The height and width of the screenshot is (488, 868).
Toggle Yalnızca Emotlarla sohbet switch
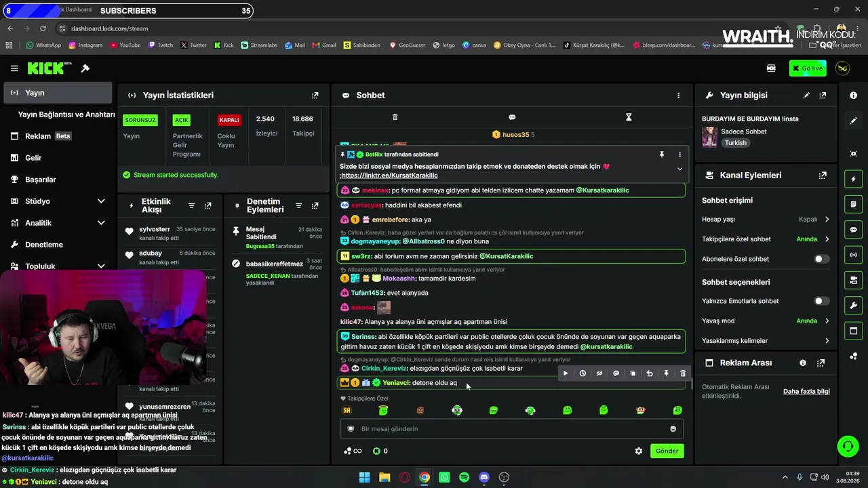tap(821, 301)
